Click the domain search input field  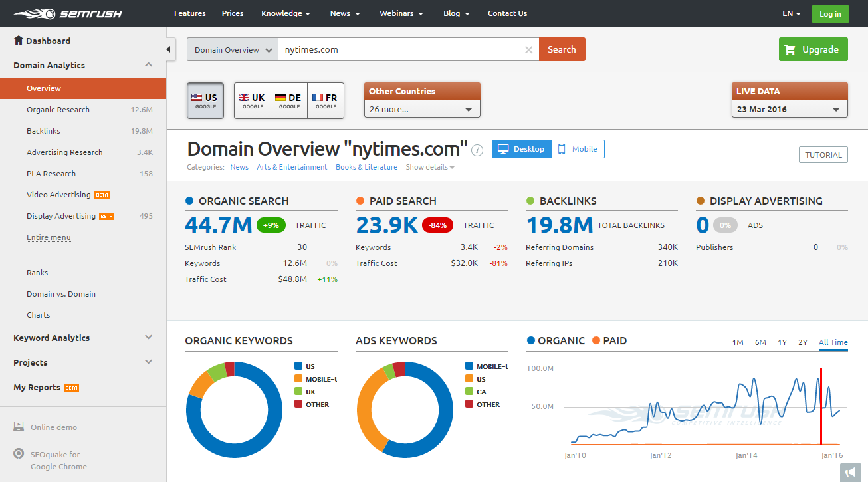[x=399, y=50]
